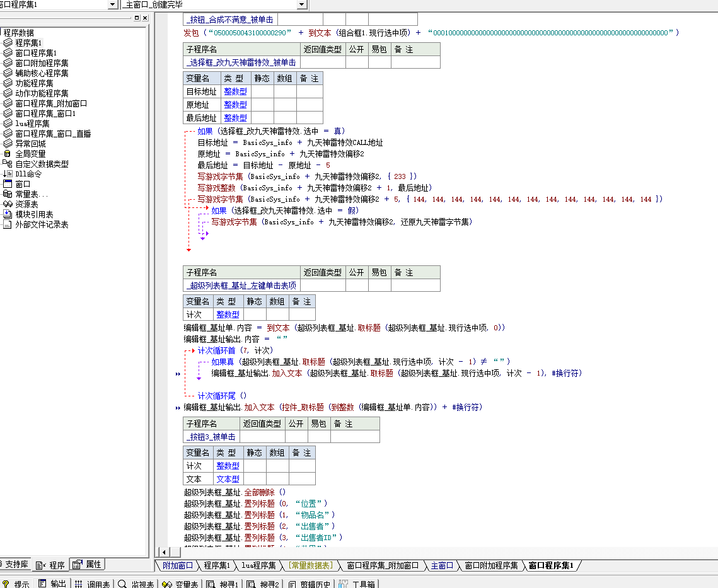Viewport: 718px width, 588px height.
Task: Switch to the 窗口程序集_附加窗口 editor tab
Action: tap(383, 565)
